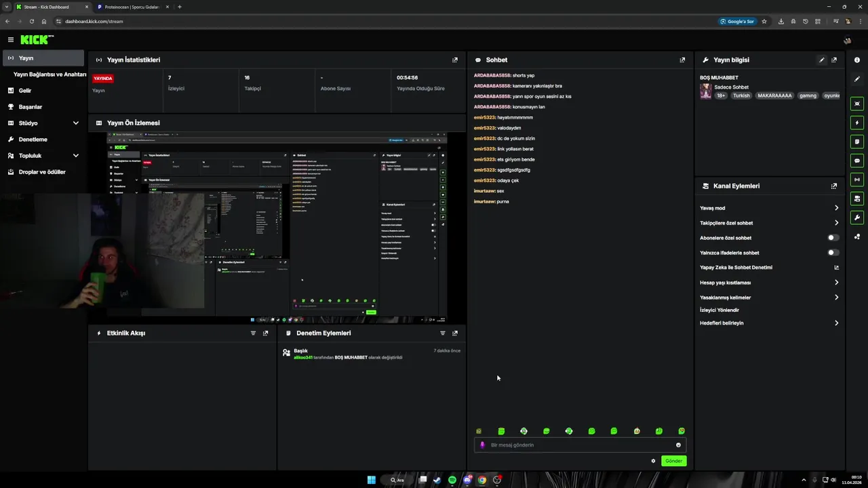Open Denetim Eylemleri filter options icon
Viewport: 868px width, 488px height.
coord(443,333)
